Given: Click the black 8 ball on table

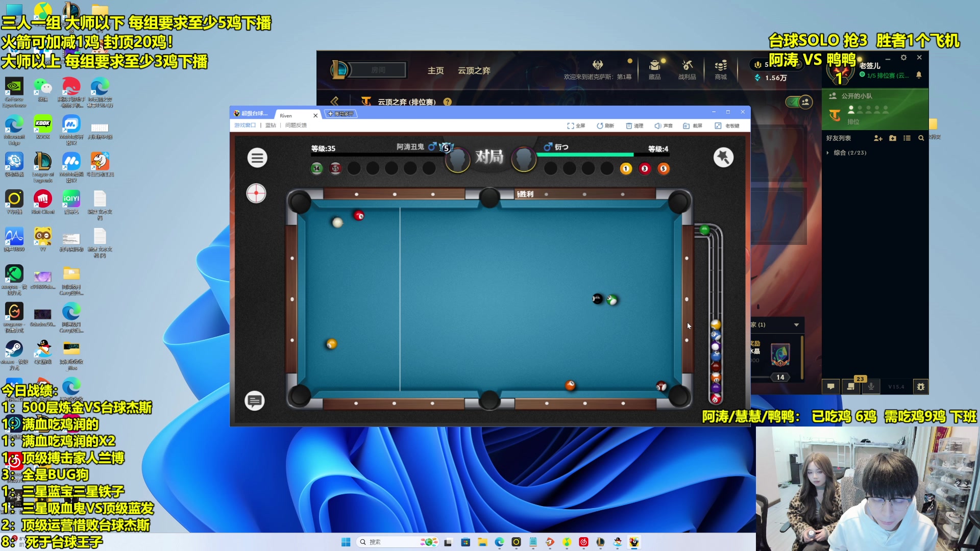Looking at the screenshot, I should click(x=597, y=298).
